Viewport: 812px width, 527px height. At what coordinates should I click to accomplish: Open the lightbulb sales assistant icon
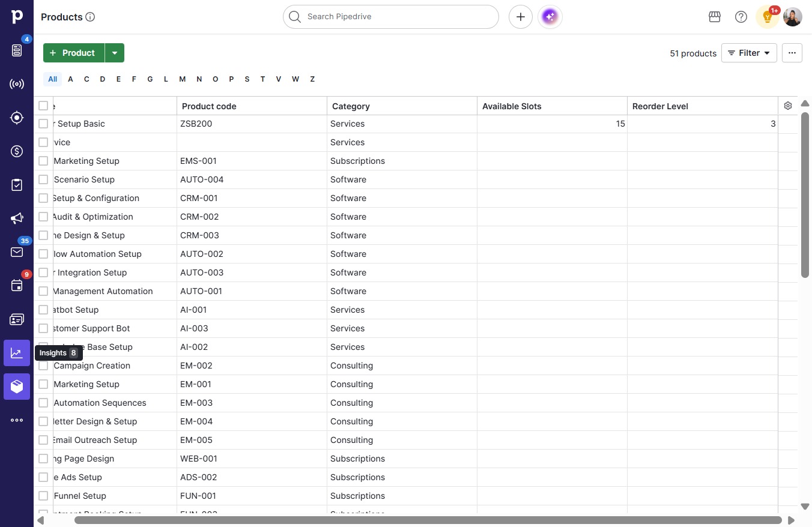coord(767,17)
